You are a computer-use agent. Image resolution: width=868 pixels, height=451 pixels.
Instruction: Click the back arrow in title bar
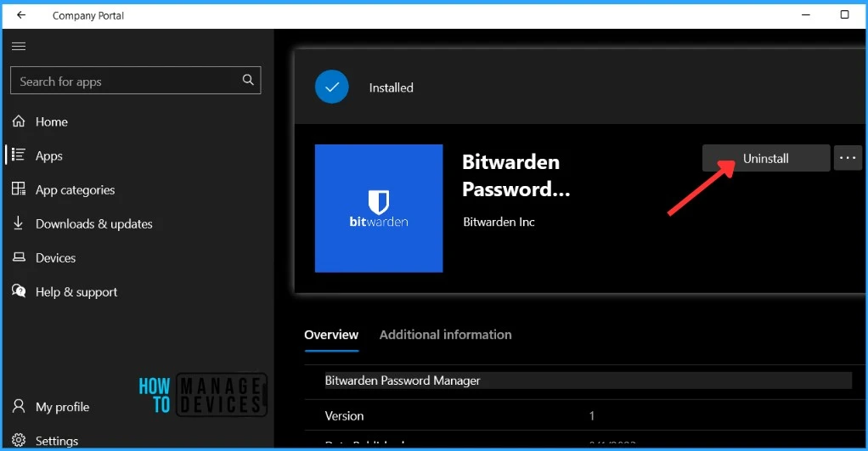tap(21, 15)
